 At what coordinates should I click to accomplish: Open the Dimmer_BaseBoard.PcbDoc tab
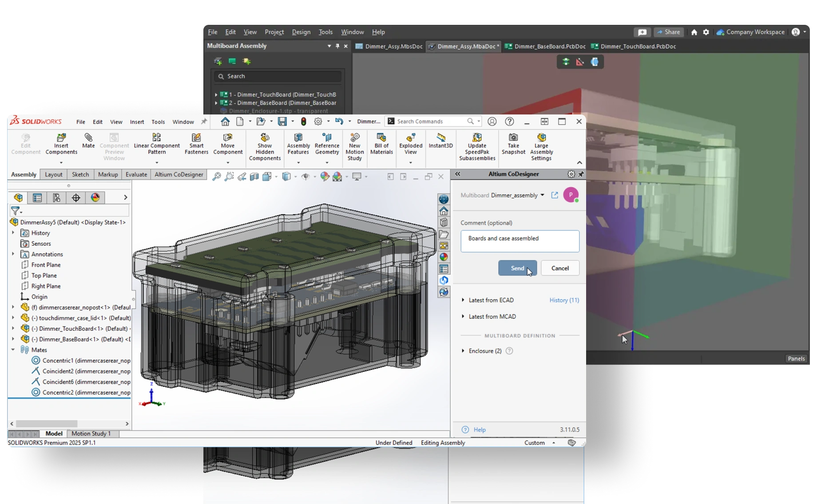pos(549,46)
